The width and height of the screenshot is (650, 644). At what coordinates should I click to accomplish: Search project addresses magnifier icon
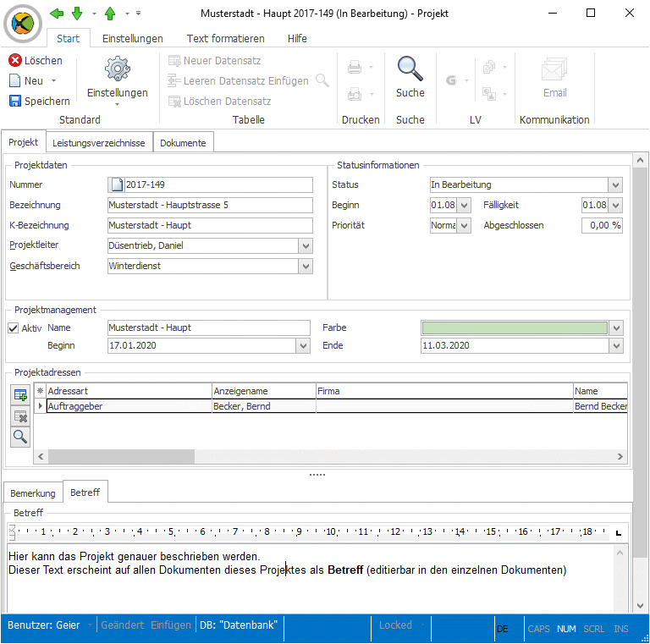pyautogui.click(x=20, y=438)
